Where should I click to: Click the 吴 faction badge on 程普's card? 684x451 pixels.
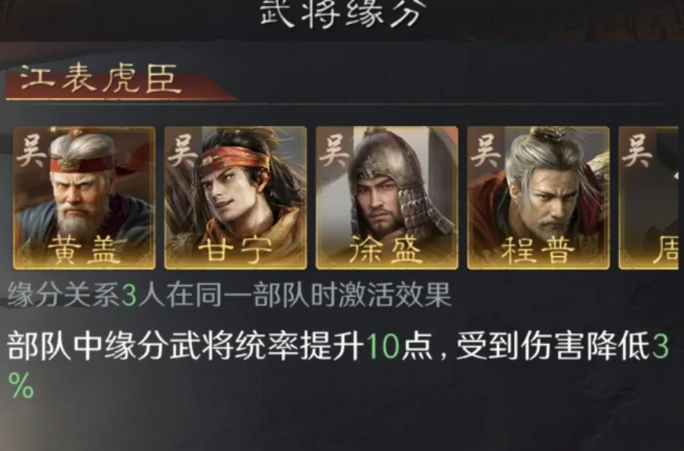[x=485, y=151]
